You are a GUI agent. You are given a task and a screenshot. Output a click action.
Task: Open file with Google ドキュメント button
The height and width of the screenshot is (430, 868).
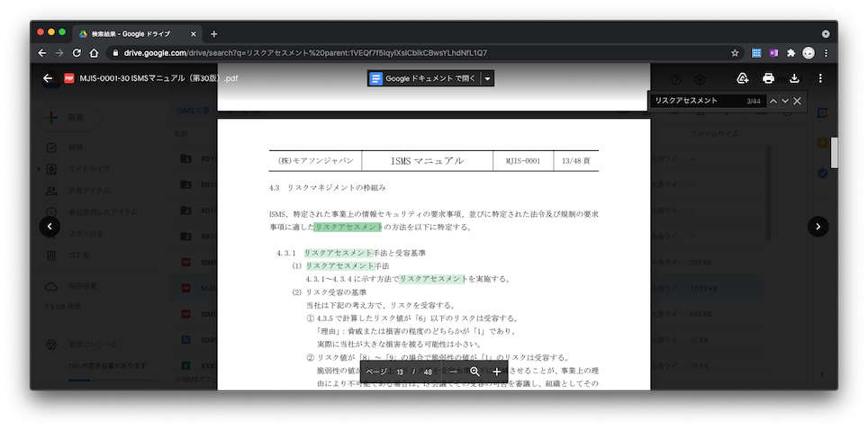(423, 79)
